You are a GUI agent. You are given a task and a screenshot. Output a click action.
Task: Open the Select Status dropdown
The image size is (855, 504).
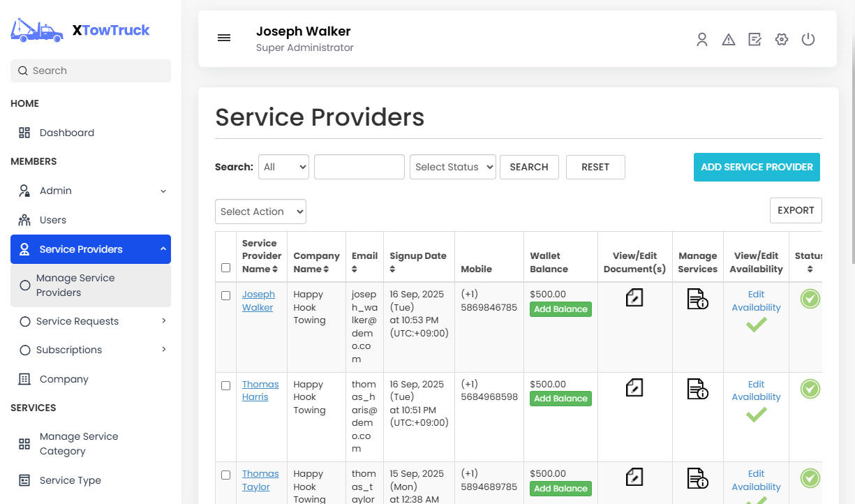tap(452, 167)
